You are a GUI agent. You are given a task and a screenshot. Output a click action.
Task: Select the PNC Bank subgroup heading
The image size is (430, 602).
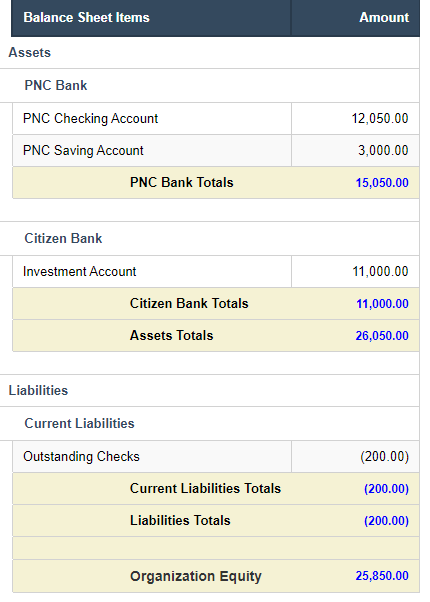56,85
